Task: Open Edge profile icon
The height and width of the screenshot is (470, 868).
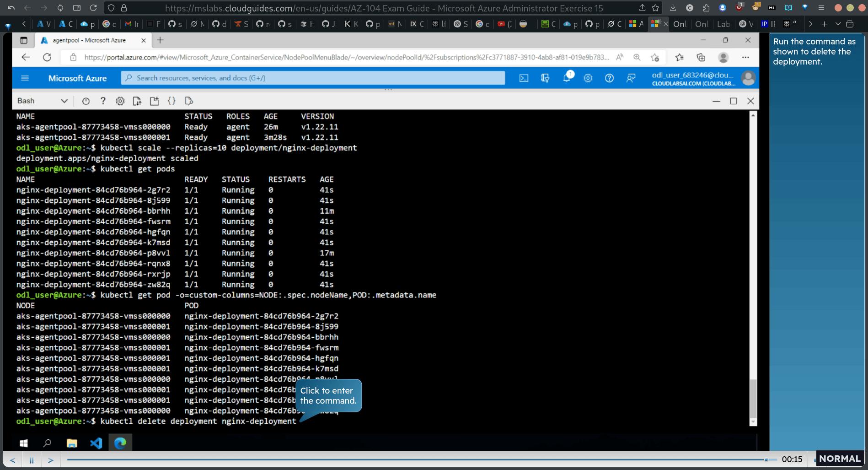Action: 723,57
